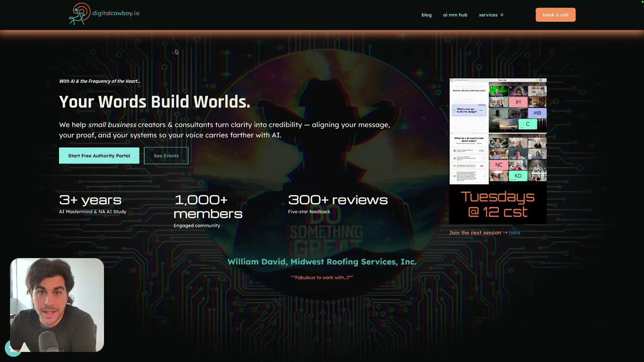
Task: Click the digitalcowboy.io site name text
Action: 116,13
